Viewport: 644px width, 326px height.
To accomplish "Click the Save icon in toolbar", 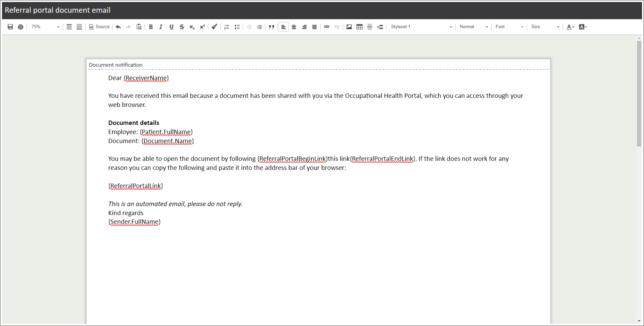I will (x=10, y=27).
